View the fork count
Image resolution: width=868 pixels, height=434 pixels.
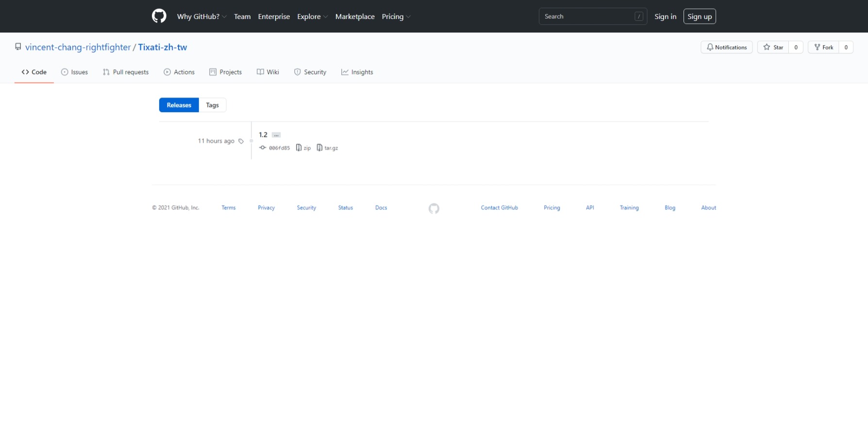pos(846,47)
